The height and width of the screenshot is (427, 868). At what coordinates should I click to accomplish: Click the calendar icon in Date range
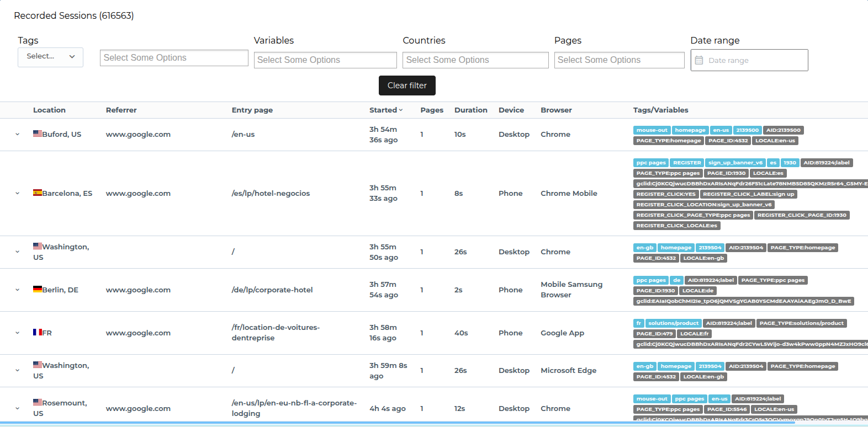(698, 60)
